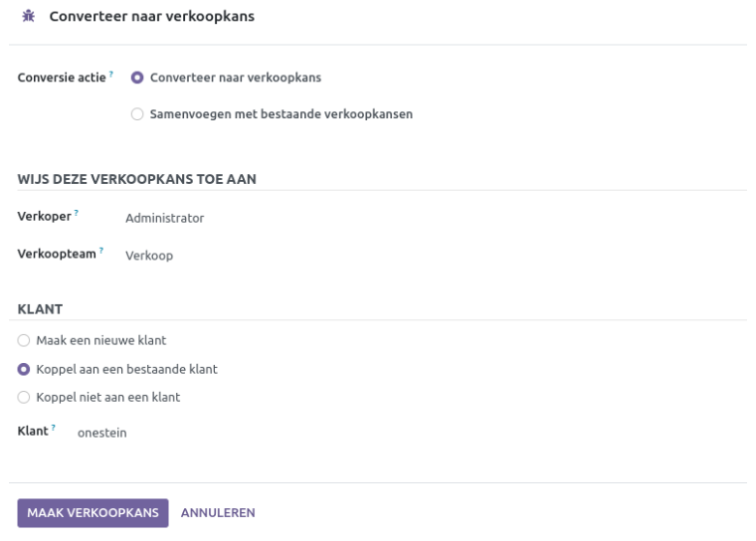Click help question mark beside Verkoper label
This screenshot has height=541, width=756.
[x=77, y=214]
